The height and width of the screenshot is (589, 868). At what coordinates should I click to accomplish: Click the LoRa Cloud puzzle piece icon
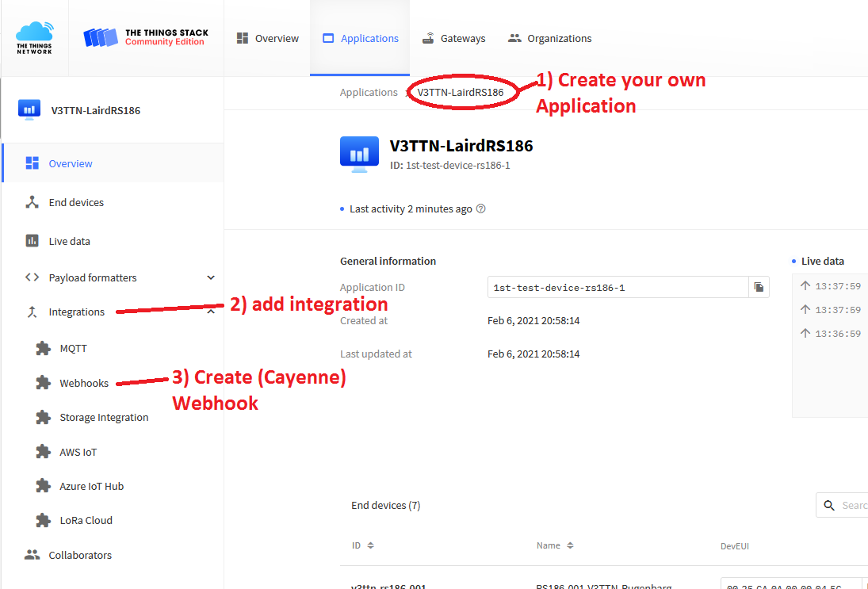tap(43, 520)
